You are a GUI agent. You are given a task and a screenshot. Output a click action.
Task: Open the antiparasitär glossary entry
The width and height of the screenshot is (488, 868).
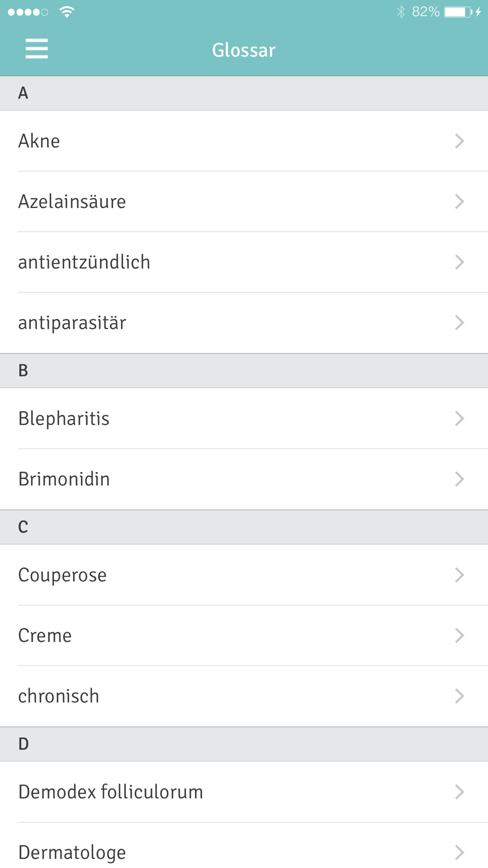tap(244, 323)
